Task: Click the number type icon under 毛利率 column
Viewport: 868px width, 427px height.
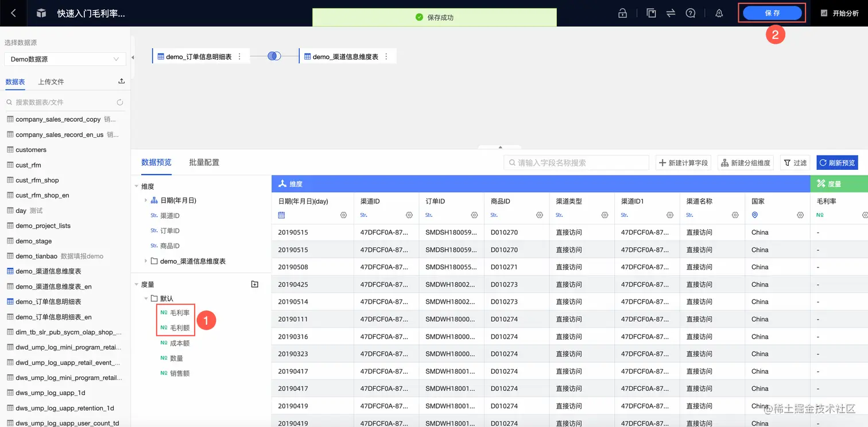Action: 820,215
